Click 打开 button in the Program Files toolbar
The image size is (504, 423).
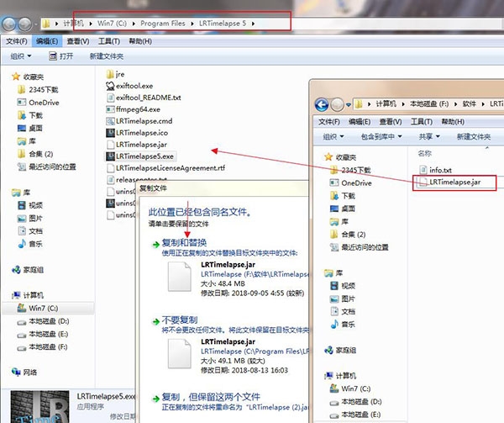(x=61, y=56)
